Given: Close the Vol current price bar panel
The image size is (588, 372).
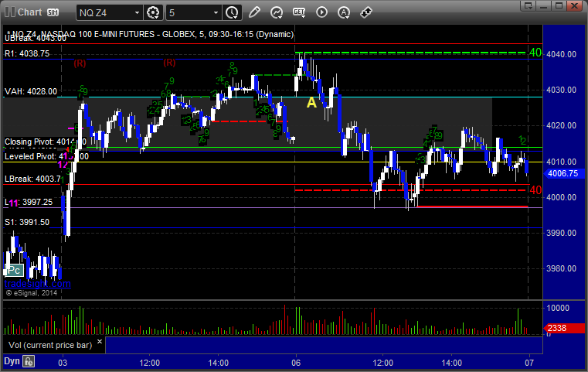Looking at the screenshot, I should click(x=100, y=342).
